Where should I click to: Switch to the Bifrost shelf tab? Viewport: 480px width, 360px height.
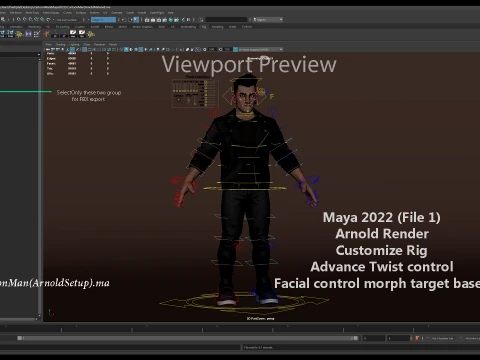click(108, 27)
